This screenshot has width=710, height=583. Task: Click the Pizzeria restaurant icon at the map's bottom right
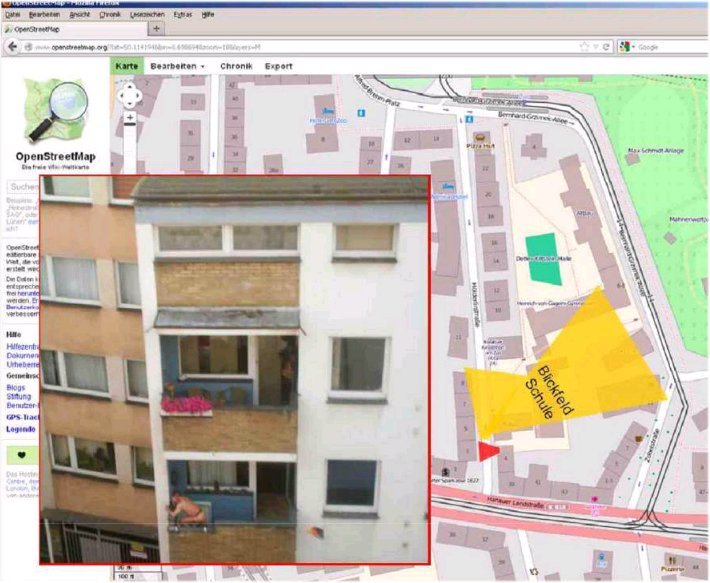coord(672,561)
